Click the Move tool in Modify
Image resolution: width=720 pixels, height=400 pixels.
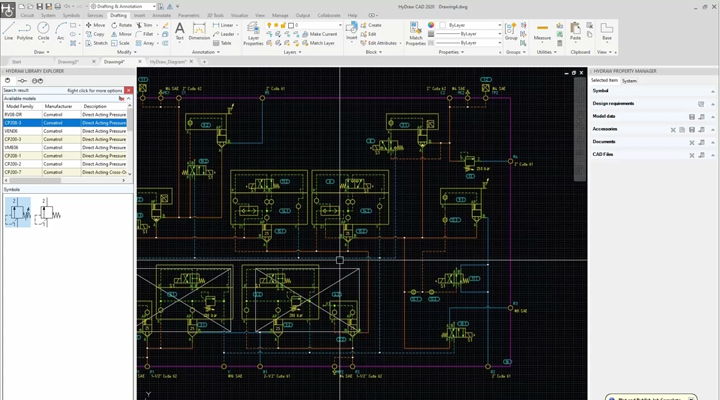click(95, 25)
